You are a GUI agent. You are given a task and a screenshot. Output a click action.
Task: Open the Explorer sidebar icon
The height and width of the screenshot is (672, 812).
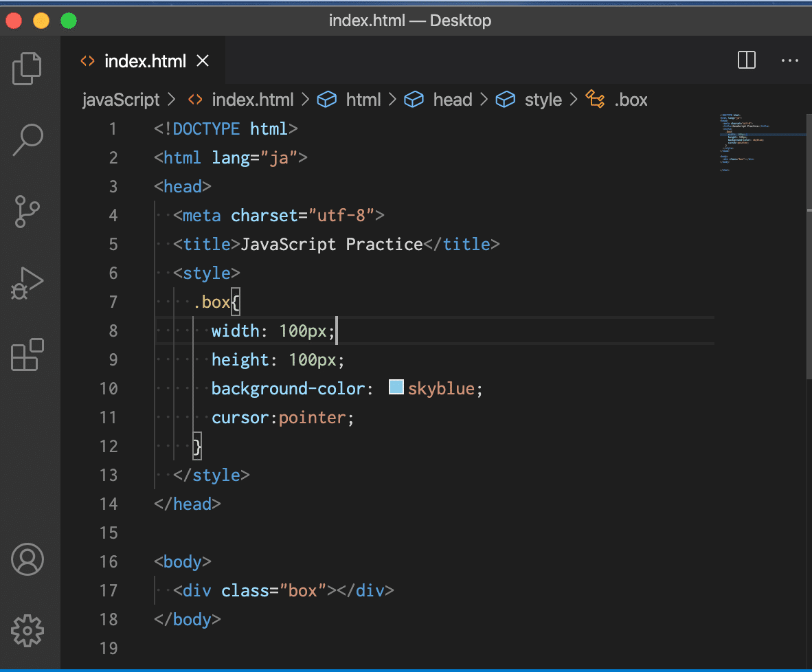click(x=27, y=69)
